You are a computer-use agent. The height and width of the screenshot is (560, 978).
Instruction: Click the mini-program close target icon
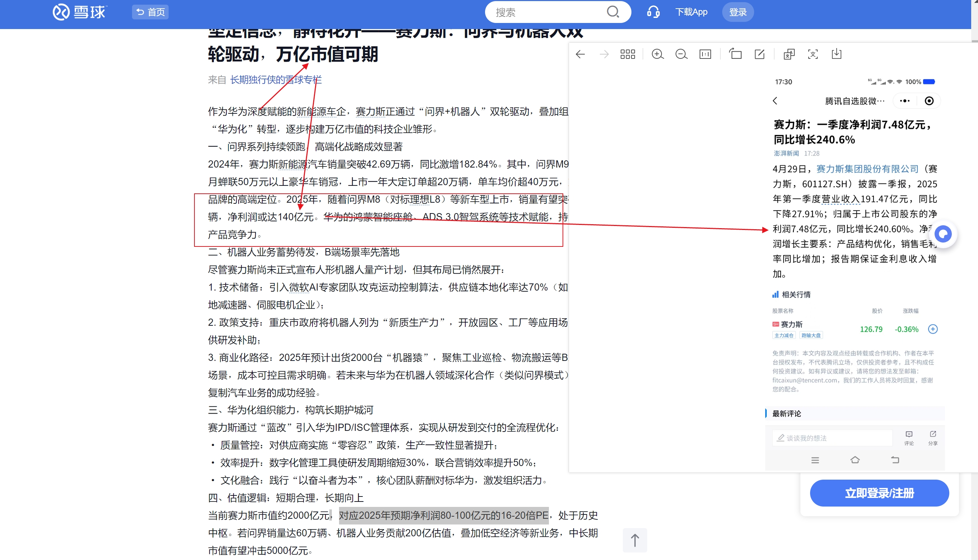click(x=929, y=101)
